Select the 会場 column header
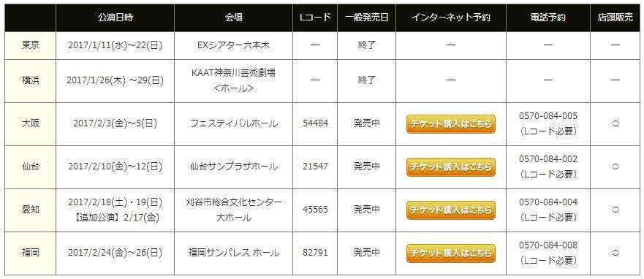 [x=234, y=18]
